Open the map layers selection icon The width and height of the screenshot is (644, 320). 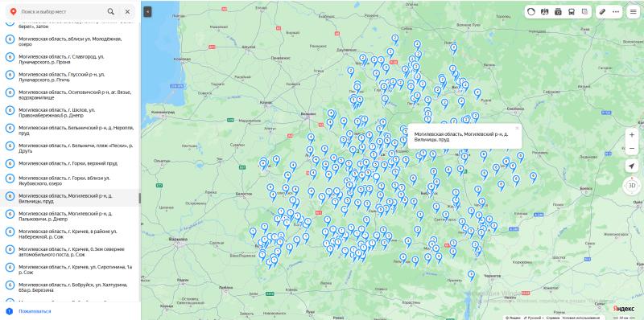point(585,11)
